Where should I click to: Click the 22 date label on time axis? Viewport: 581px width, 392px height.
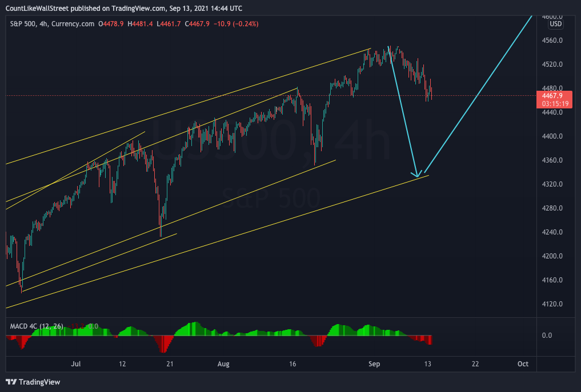(475, 364)
